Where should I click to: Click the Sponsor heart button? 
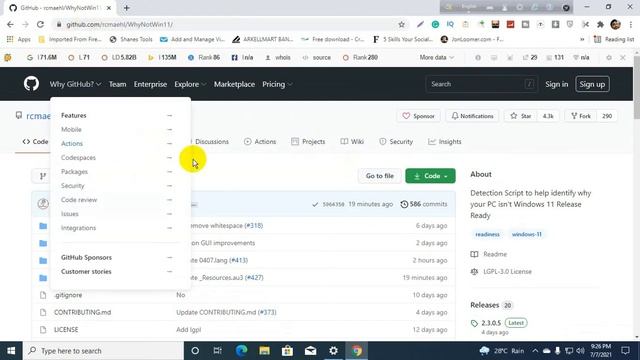click(418, 116)
